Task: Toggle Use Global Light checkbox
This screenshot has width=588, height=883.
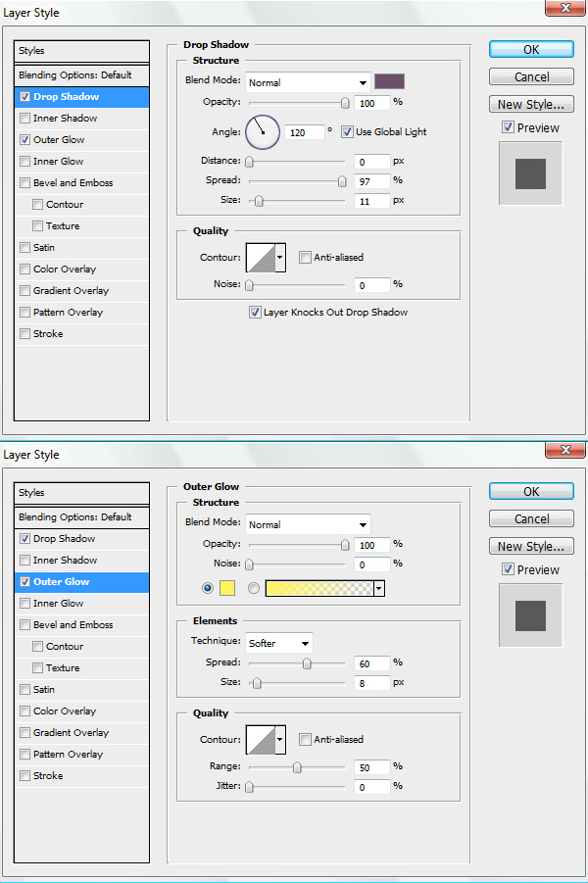Action: (348, 131)
